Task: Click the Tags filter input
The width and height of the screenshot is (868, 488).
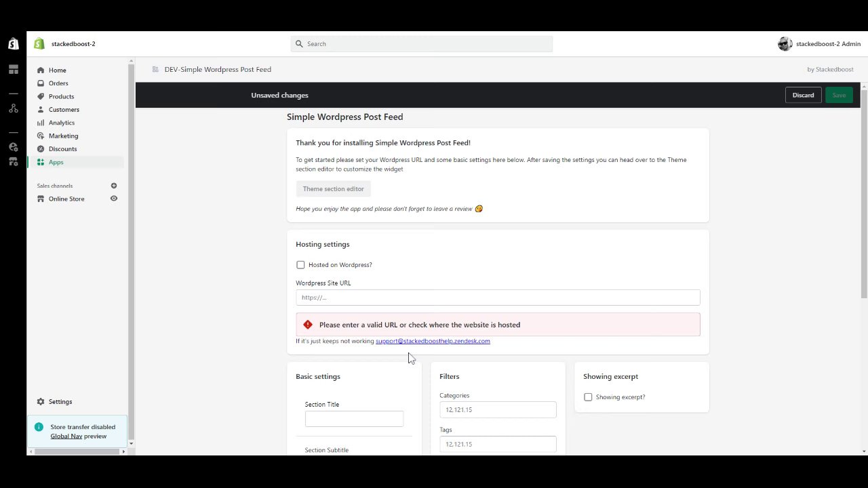Action: [498, 444]
